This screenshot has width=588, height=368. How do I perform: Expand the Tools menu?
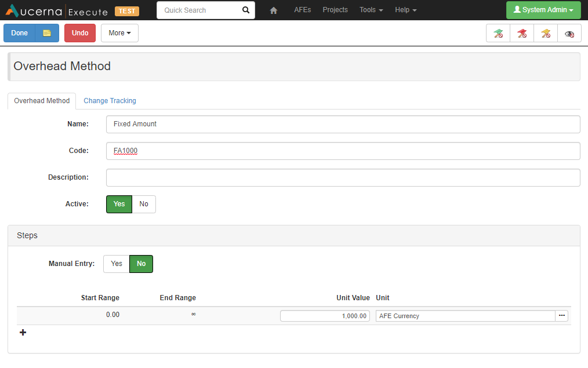371,10
